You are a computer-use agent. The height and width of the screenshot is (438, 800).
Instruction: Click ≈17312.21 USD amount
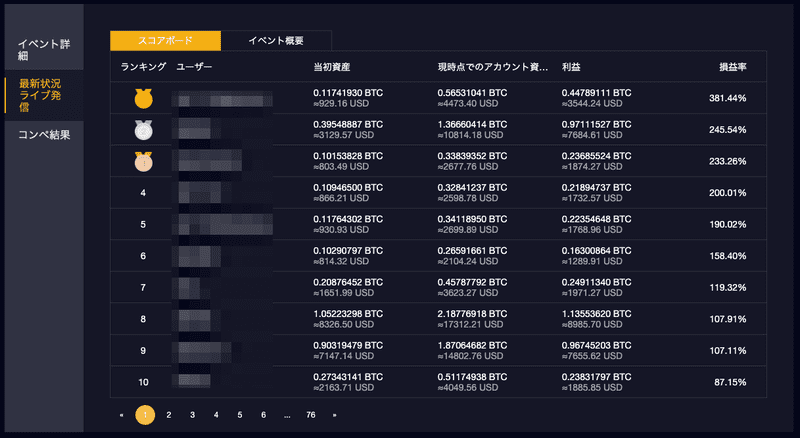click(x=470, y=325)
